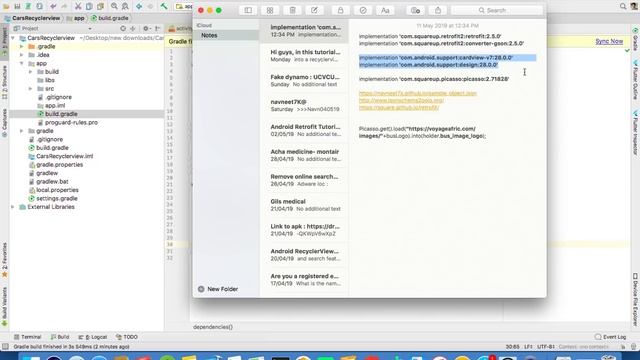Open the 'Acha medicine- montair' note
Screen dimensions: 640x360
point(304,155)
